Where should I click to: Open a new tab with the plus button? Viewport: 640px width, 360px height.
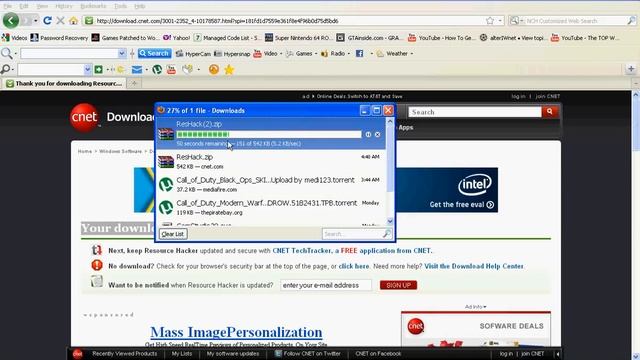[134, 83]
